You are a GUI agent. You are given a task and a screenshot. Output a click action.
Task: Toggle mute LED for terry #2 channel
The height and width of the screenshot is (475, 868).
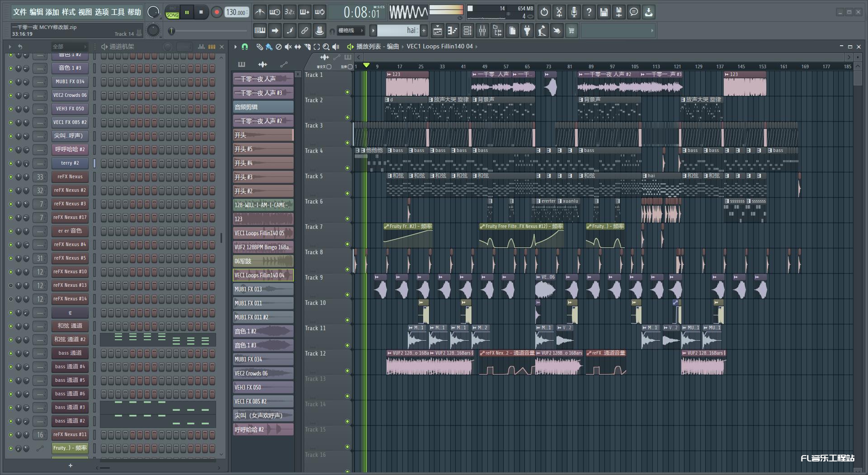pyautogui.click(x=11, y=163)
